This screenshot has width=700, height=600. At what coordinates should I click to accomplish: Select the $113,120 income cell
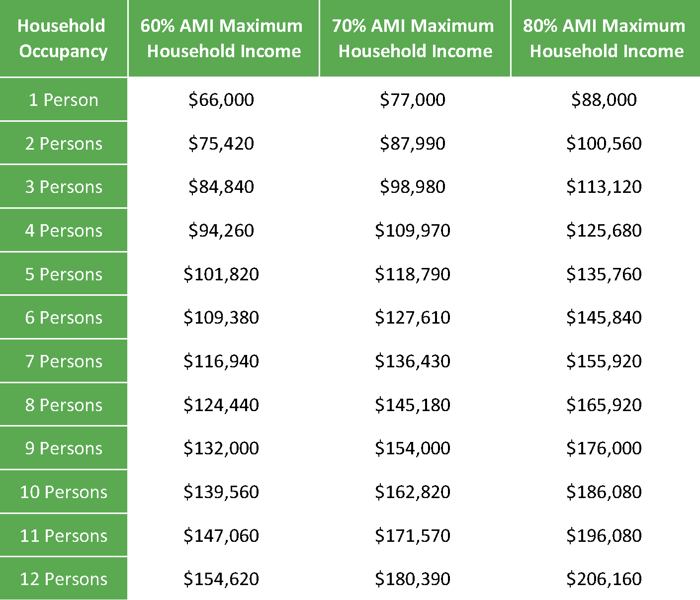pyautogui.click(x=604, y=187)
